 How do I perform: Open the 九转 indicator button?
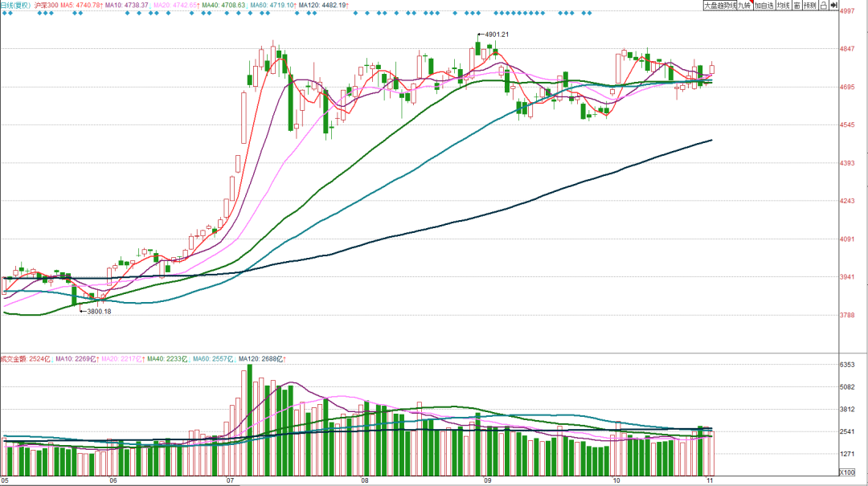[745, 5]
